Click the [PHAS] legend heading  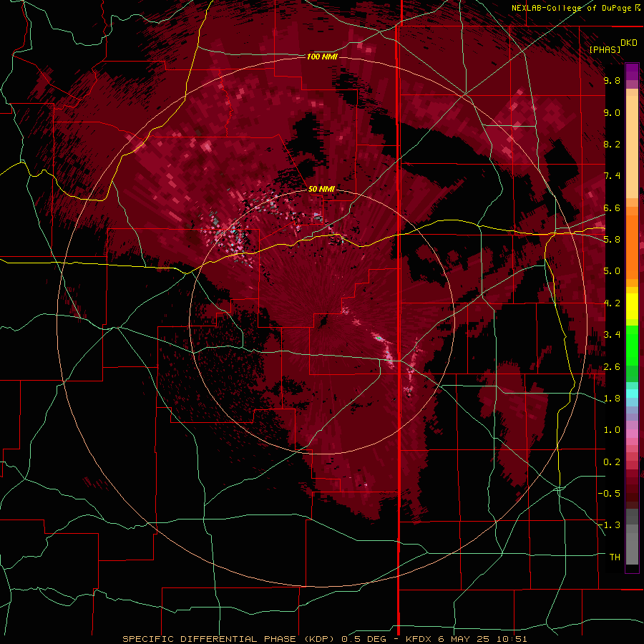click(x=605, y=49)
